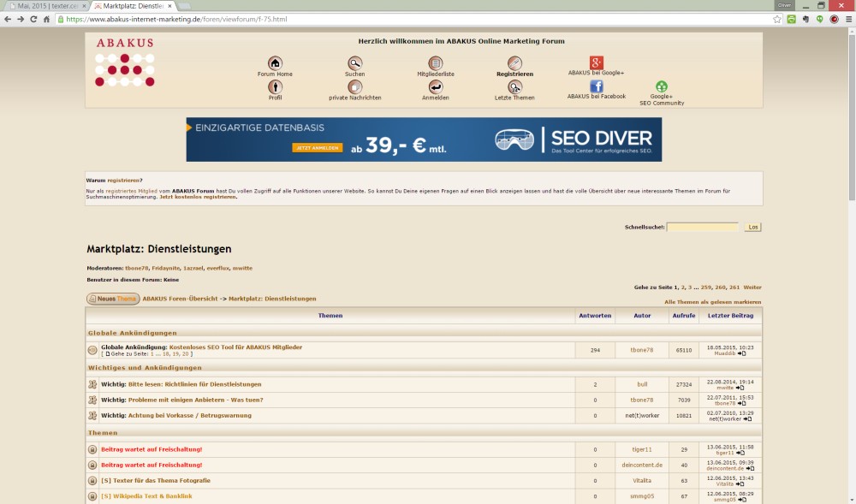Open the Profil icon

(x=275, y=86)
